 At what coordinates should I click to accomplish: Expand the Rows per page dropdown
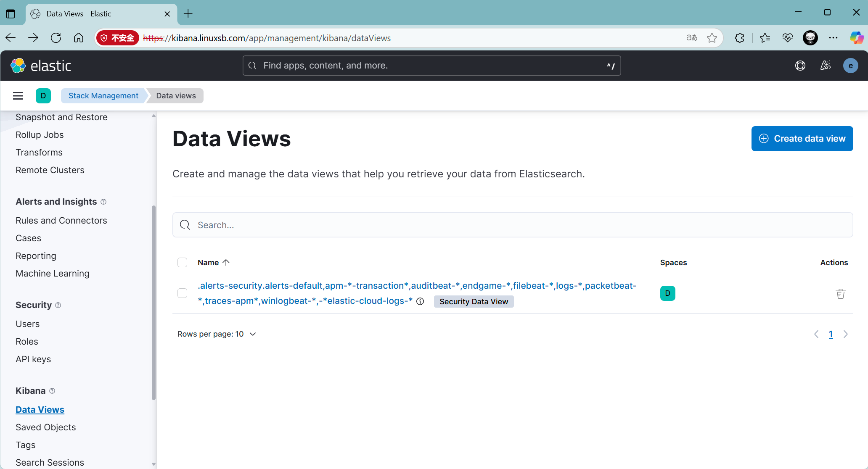(x=217, y=334)
